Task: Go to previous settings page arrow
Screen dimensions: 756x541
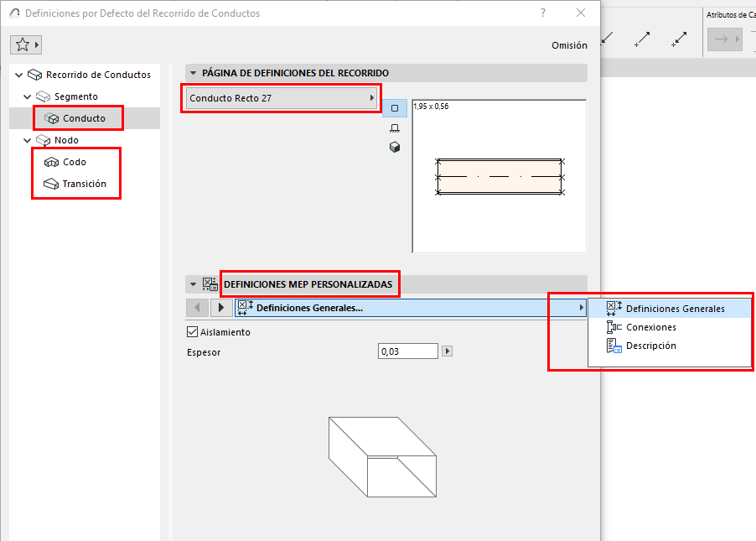Action: click(197, 308)
